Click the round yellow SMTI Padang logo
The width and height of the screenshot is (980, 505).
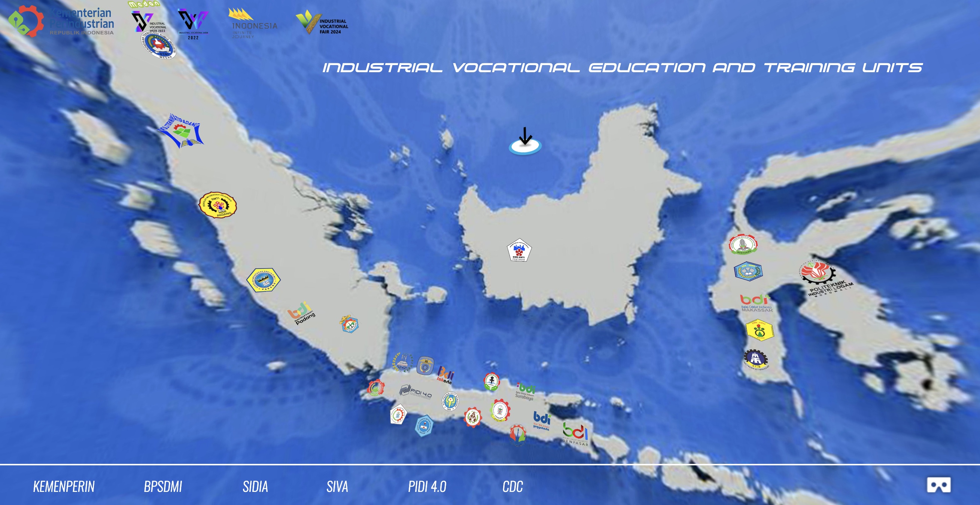(218, 205)
